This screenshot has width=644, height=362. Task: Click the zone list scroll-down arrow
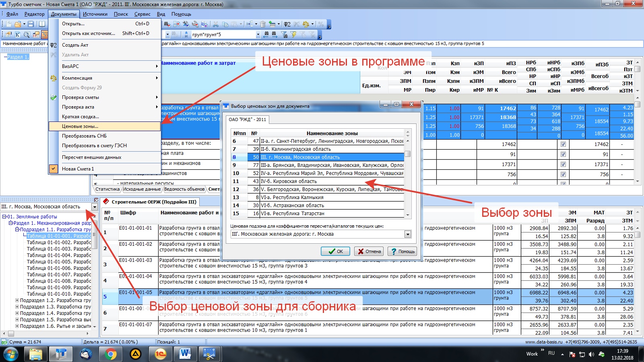click(408, 215)
